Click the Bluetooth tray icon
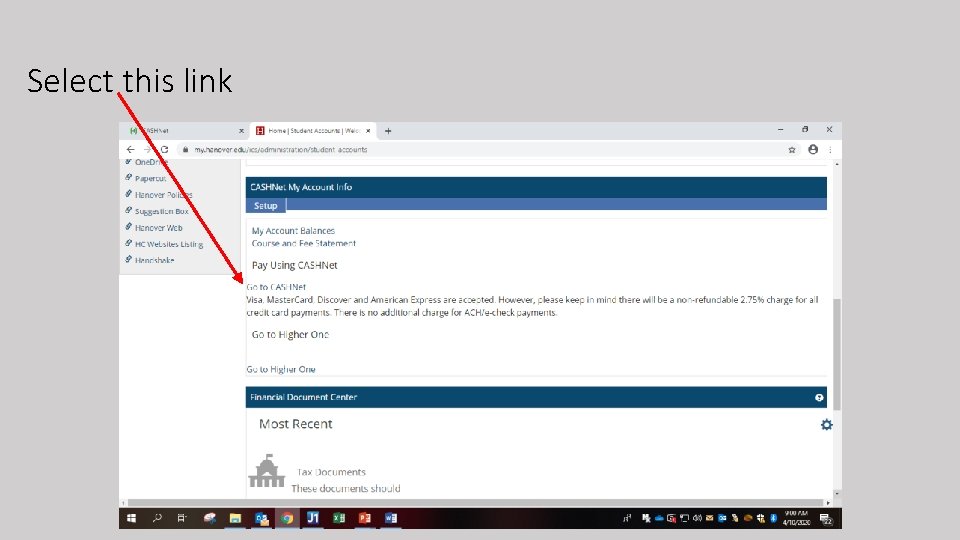This screenshot has height=540, width=960. 773,518
